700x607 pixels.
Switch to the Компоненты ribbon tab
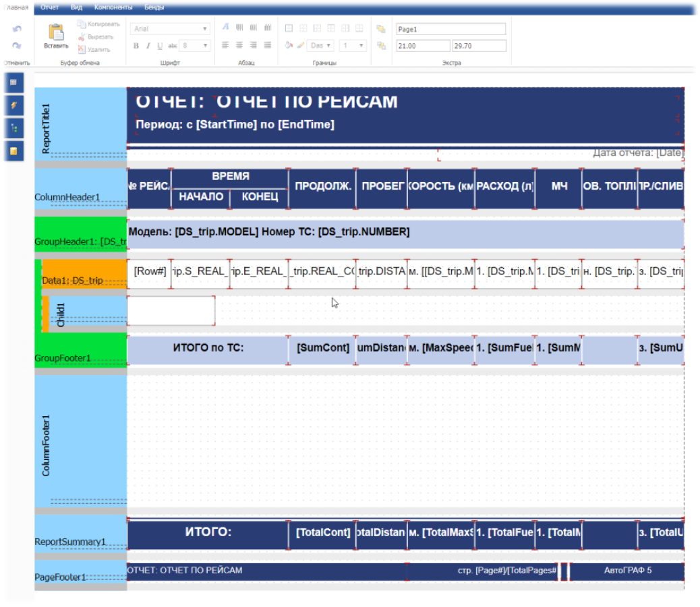coord(113,7)
